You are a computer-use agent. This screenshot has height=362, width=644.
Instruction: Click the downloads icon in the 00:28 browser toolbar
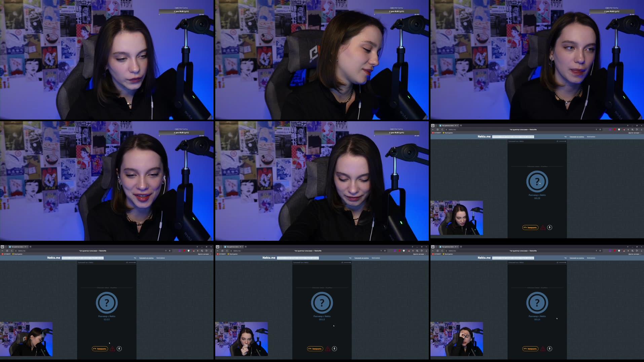click(641, 129)
